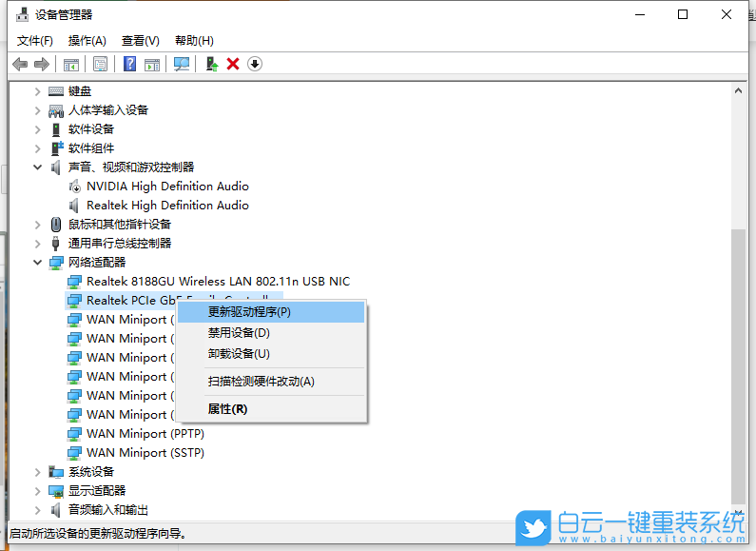
Task: Select 属性(R) in the context menu
Action: click(227, 409)
